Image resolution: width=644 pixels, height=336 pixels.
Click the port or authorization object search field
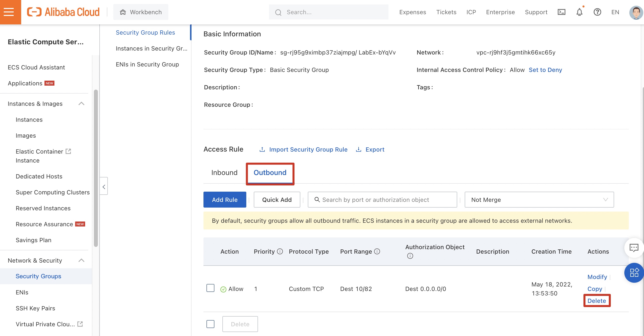(x=382, y=200)
